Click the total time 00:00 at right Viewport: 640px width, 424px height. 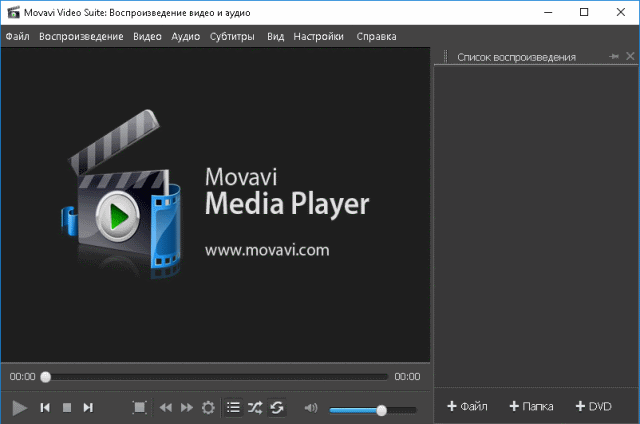point(407,377)
